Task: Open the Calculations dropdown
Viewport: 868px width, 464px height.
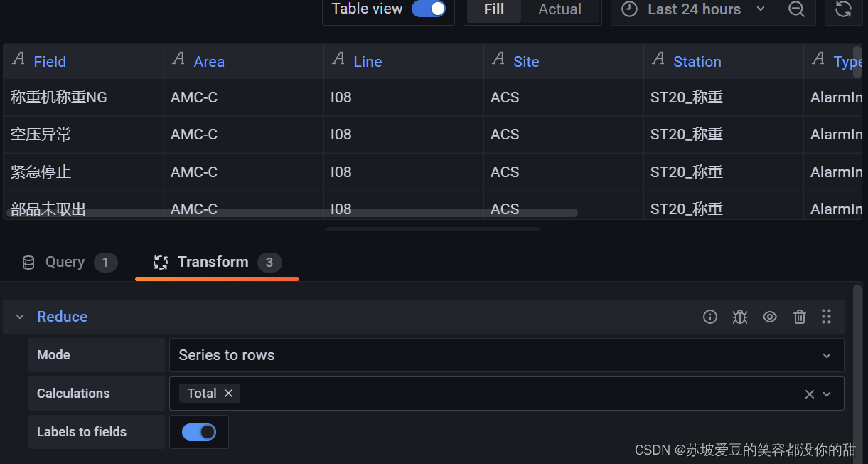Action: click(x=826, y=394)
